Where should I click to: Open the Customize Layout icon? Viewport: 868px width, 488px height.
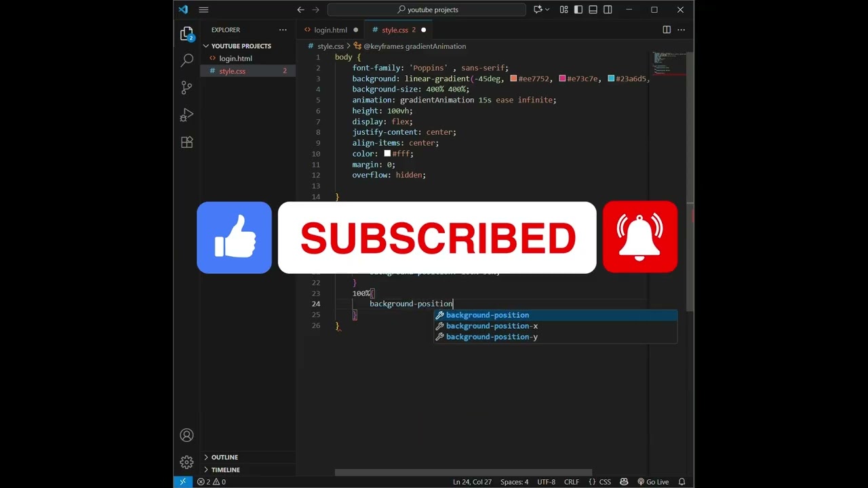(564, 9)
